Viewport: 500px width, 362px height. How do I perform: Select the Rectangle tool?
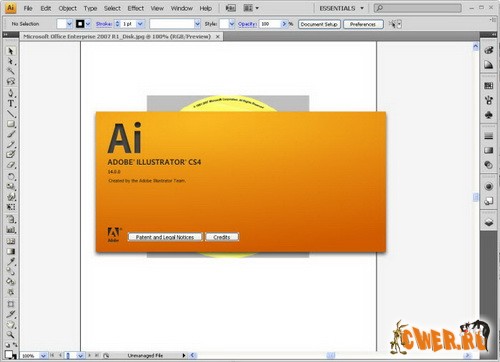pyautogui.click(x=11, y=124)
